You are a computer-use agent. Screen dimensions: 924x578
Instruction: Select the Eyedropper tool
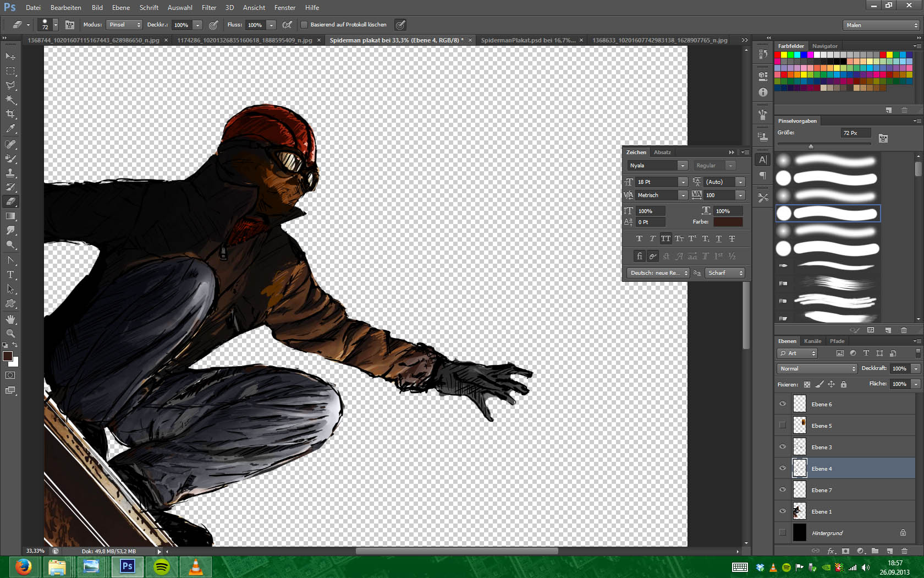point(10,129)
